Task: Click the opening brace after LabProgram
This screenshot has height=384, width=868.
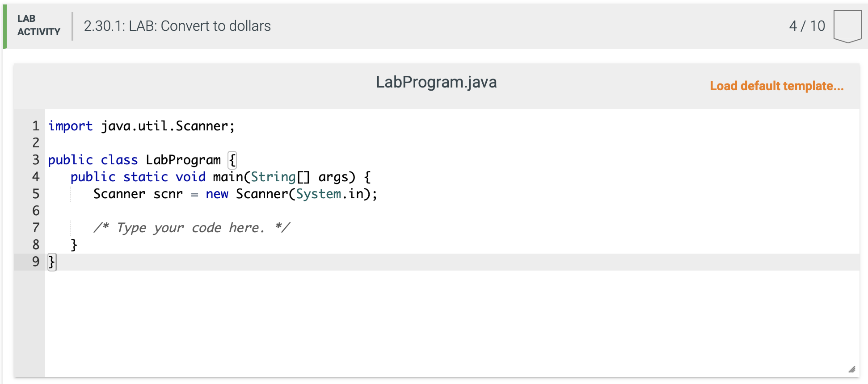Action: click(232, 160)
